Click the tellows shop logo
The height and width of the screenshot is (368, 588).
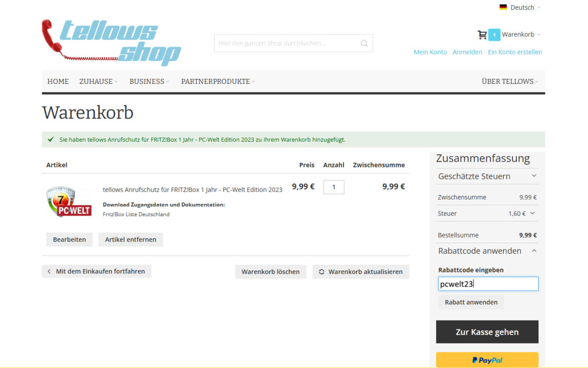tap(112, 43)
